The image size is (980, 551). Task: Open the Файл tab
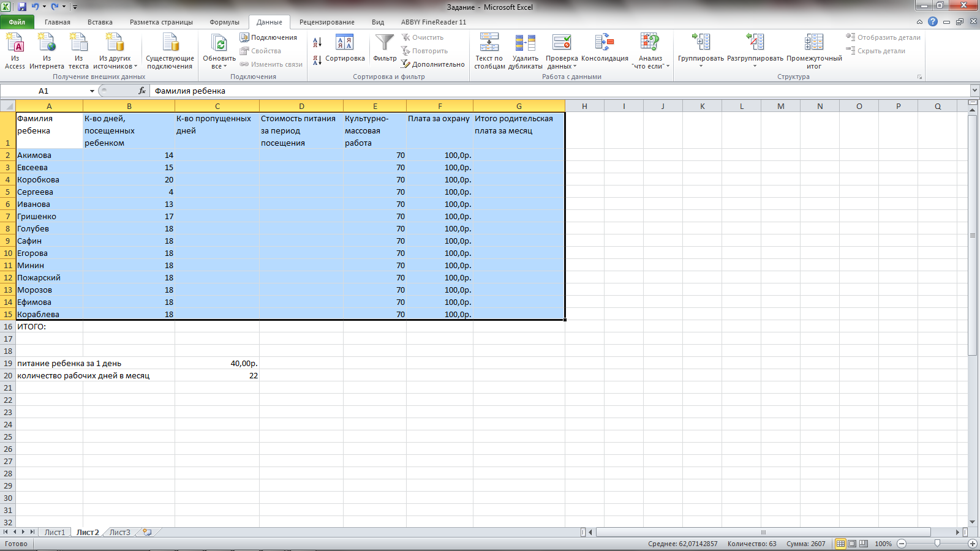[x=17, y=22]
